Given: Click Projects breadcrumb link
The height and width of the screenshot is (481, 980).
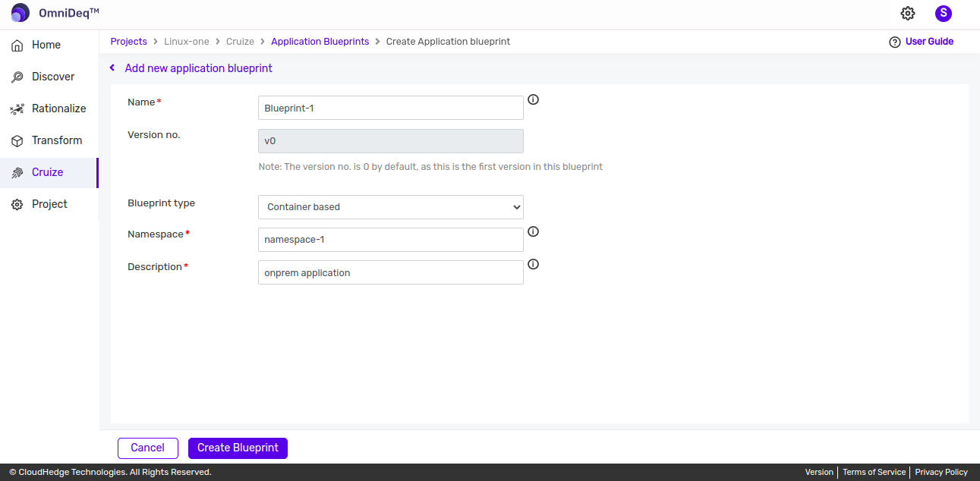Looking at the screenshot, I should click(x=129, y=42).
